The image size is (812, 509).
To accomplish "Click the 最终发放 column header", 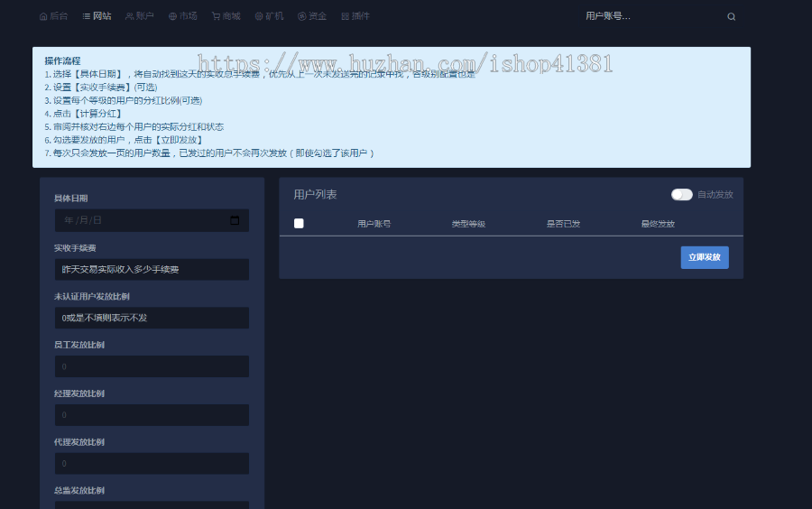I will [659, 224].
